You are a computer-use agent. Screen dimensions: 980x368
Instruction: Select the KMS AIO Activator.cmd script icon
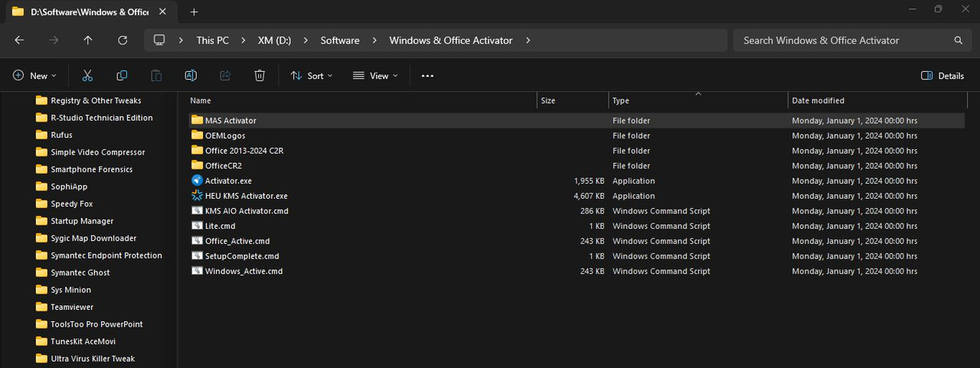click(x=198, y=211)
